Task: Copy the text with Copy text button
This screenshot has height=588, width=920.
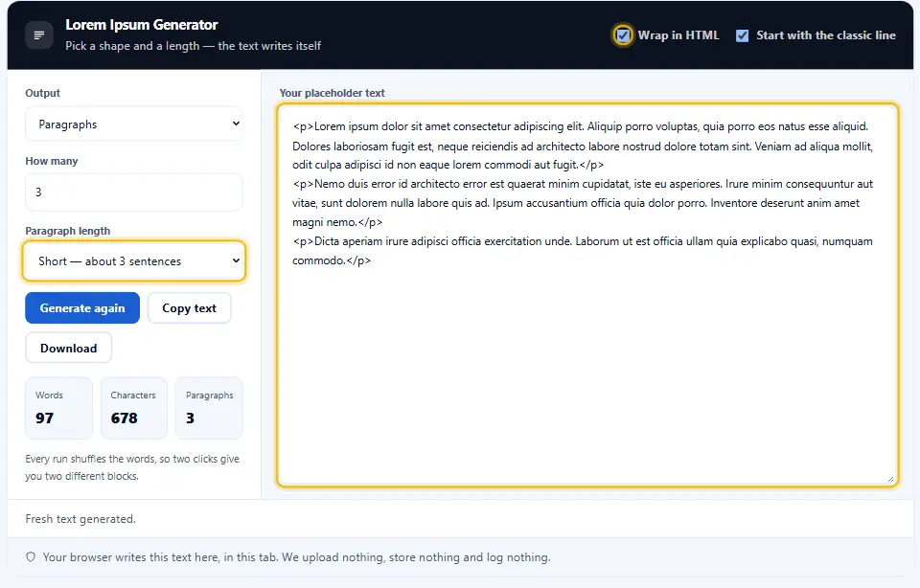Action: click(x=189, y=307)
